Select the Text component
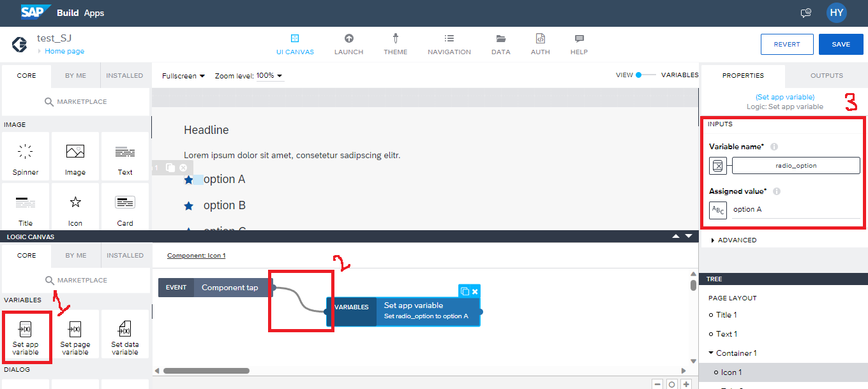 (x=125, y=157)
